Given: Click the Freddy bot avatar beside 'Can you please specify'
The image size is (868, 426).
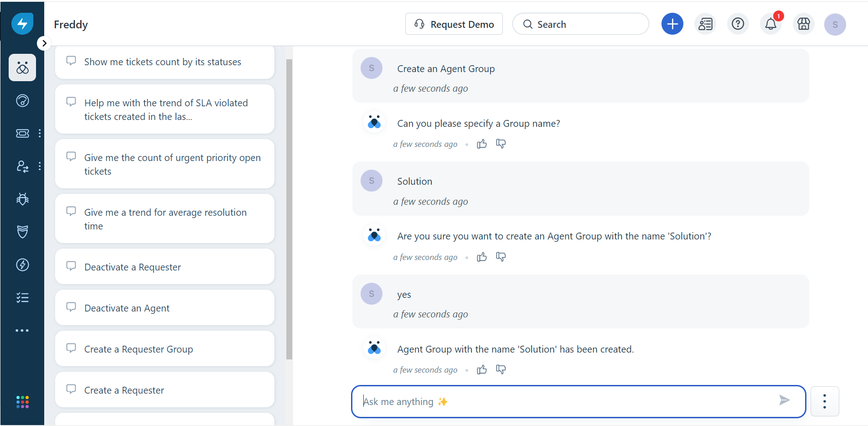Looking at the screenshot, I should tap(374, 122).
